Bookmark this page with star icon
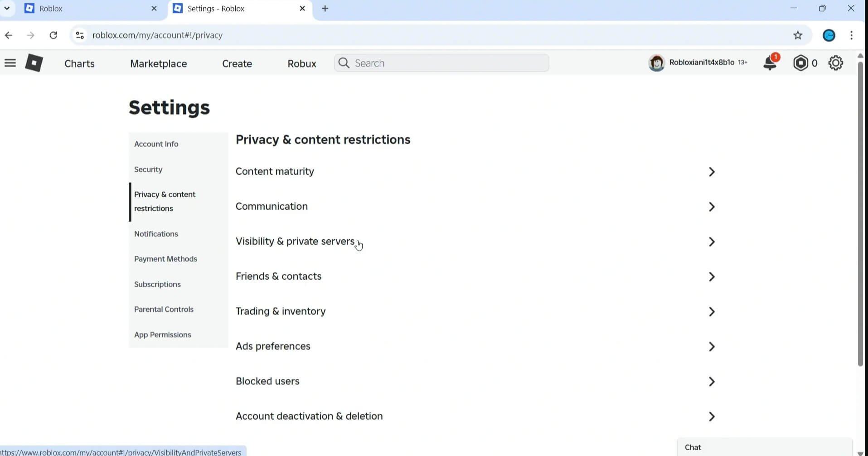Image resolution: width=868 pixels, height=456 pixels. pyautogui.click(x=798, y=35)
